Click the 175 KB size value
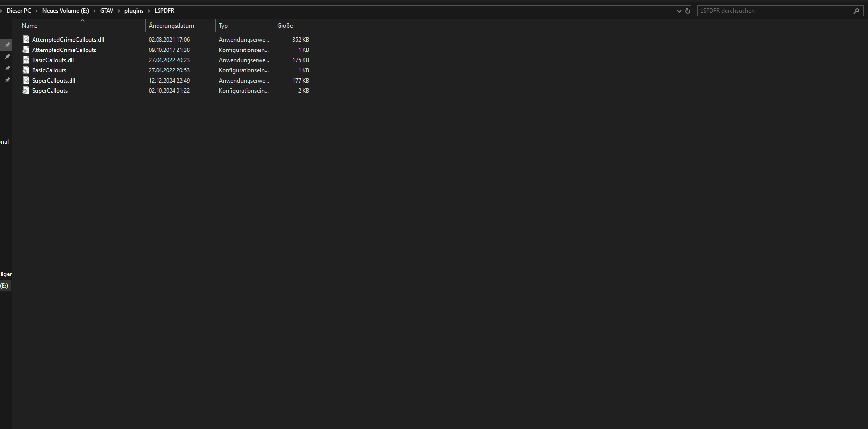 tap(301, 60)
